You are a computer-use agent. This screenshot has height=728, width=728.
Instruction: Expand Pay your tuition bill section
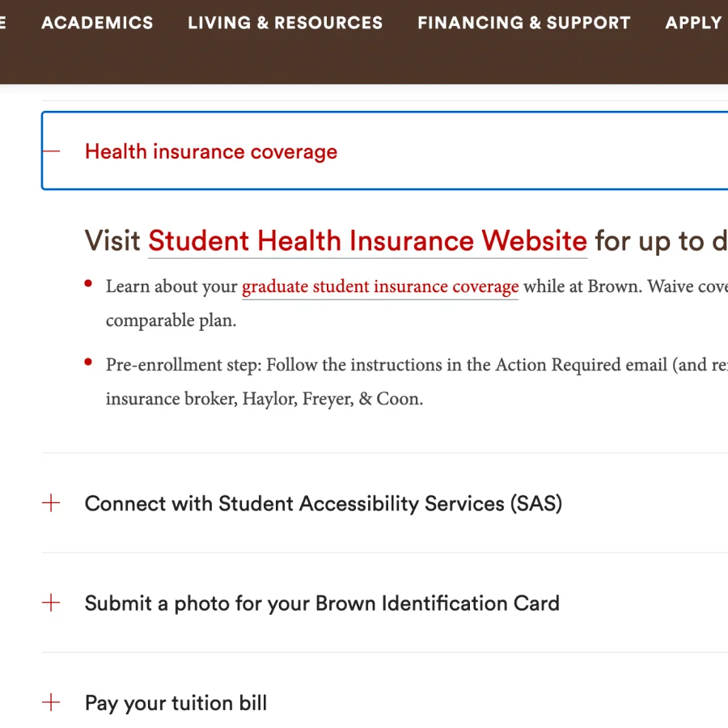176,703
